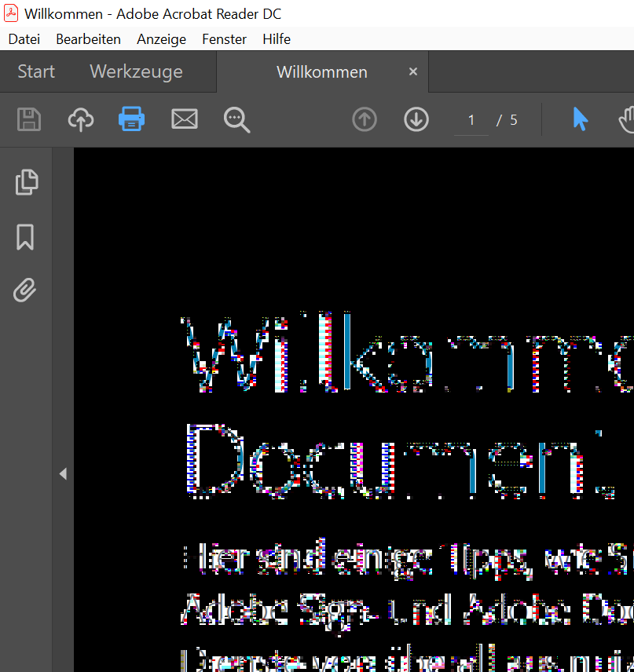The image size is (634, 672).
Task: Switch to the Start tab
Action: coord(35,71)
